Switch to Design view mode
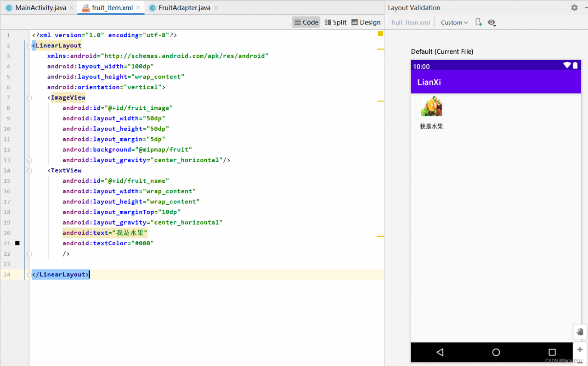The height and width of the screenshot is (366, 588). click(366, 22)
